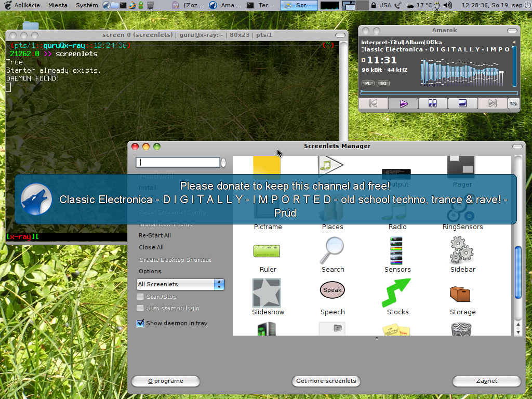The image size is (532, 399).
Task: Switch to the [Zoz... taskbar window
Action: tap(188, 5)
